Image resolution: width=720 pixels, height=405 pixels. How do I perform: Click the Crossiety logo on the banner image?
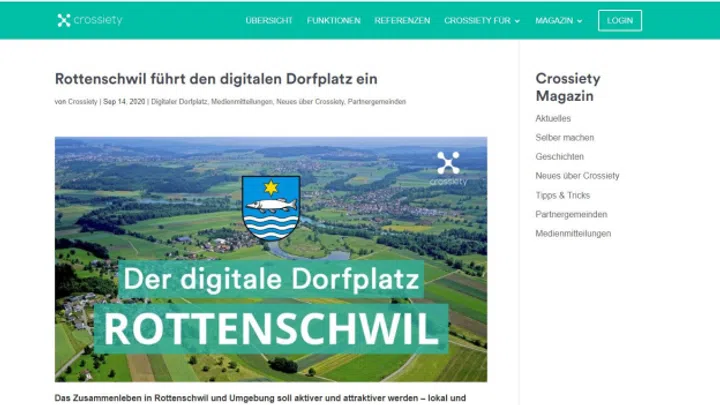click(x=448, y=169)
